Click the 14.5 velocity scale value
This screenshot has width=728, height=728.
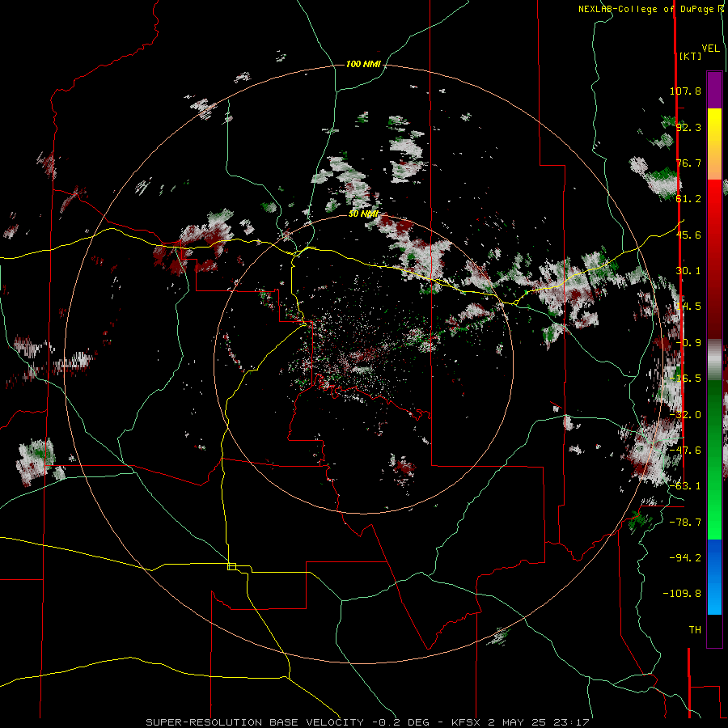coord(688,307)
